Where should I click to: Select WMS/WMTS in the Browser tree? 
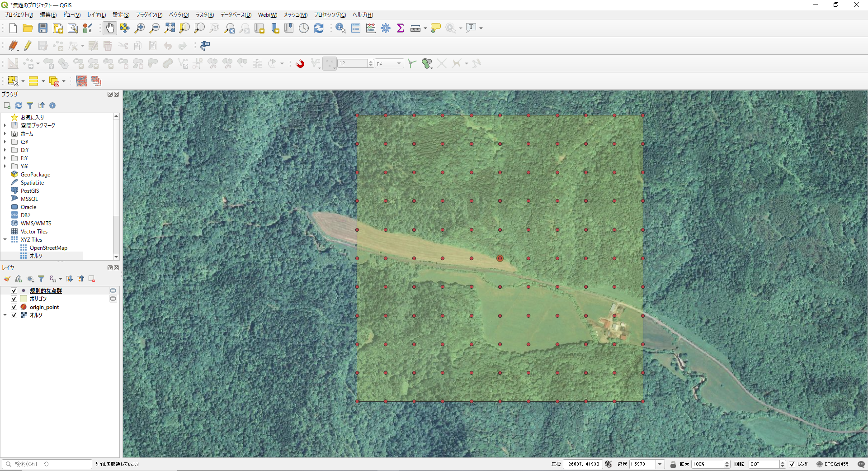pos(36,224)
